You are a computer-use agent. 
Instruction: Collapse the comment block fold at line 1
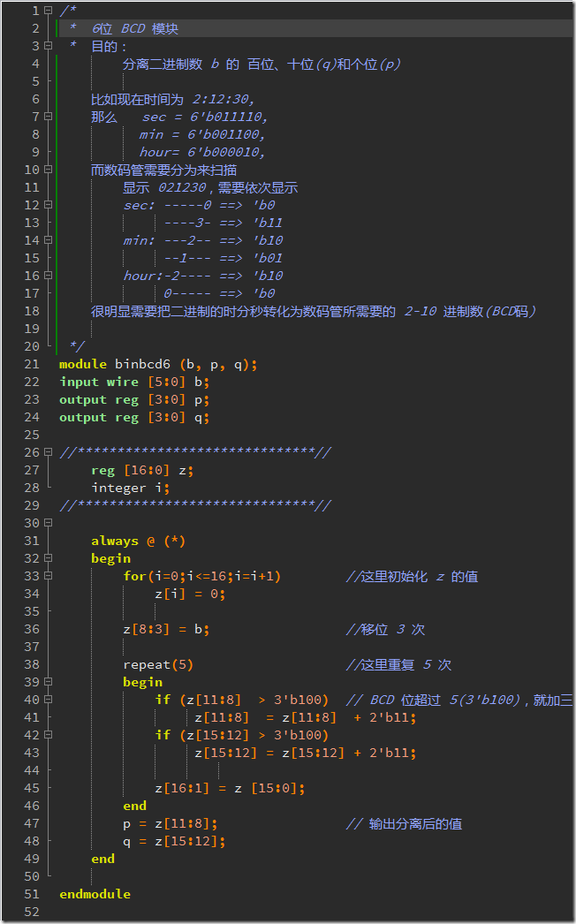click(x=49, y=11)
